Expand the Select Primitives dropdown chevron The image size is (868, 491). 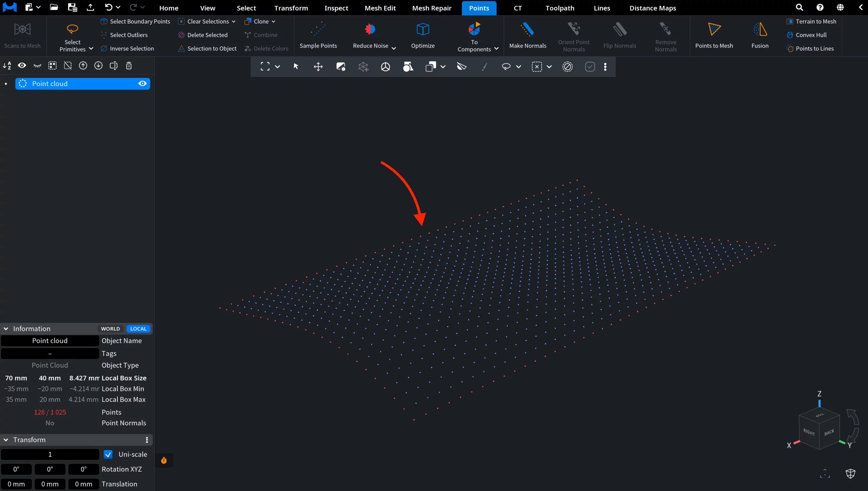point(91,49)
